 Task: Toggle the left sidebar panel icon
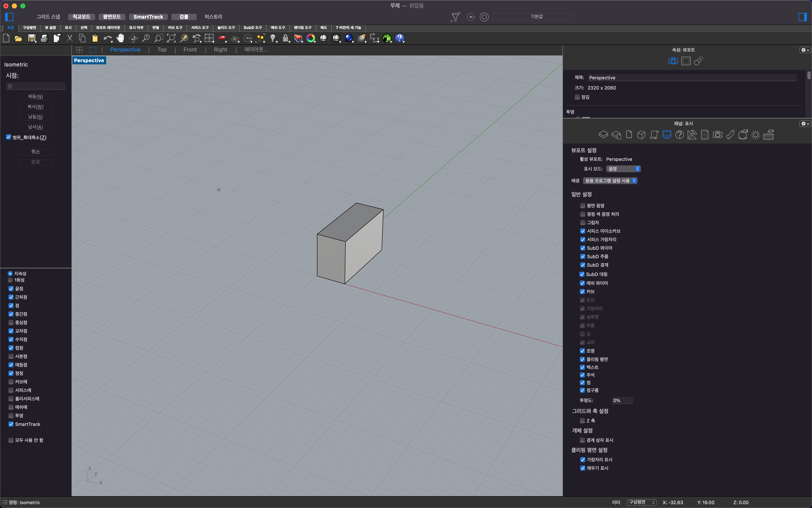pyautogui.click(x=9, y=17)
